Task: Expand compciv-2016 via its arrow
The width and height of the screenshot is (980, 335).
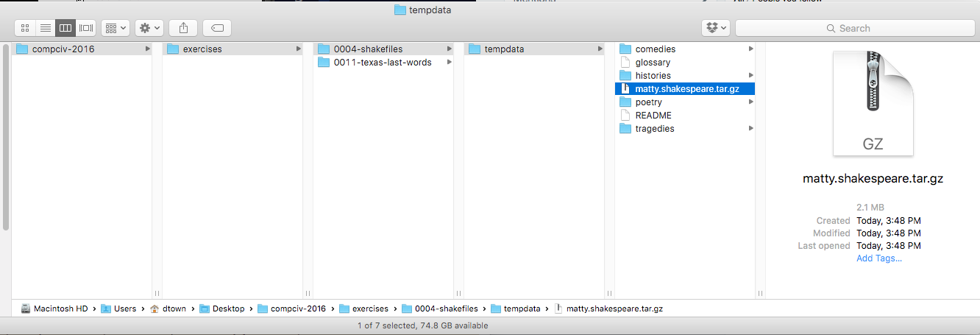Action: click(147, 49)
